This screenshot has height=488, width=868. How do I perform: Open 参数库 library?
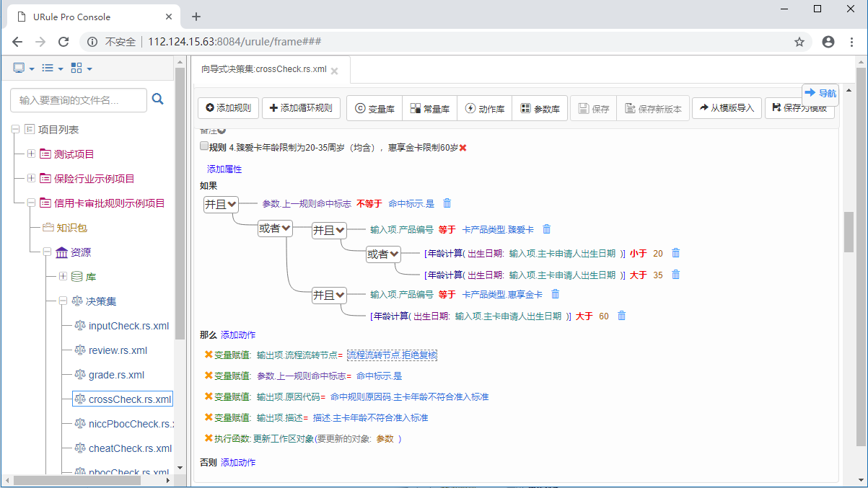point(540,108)
